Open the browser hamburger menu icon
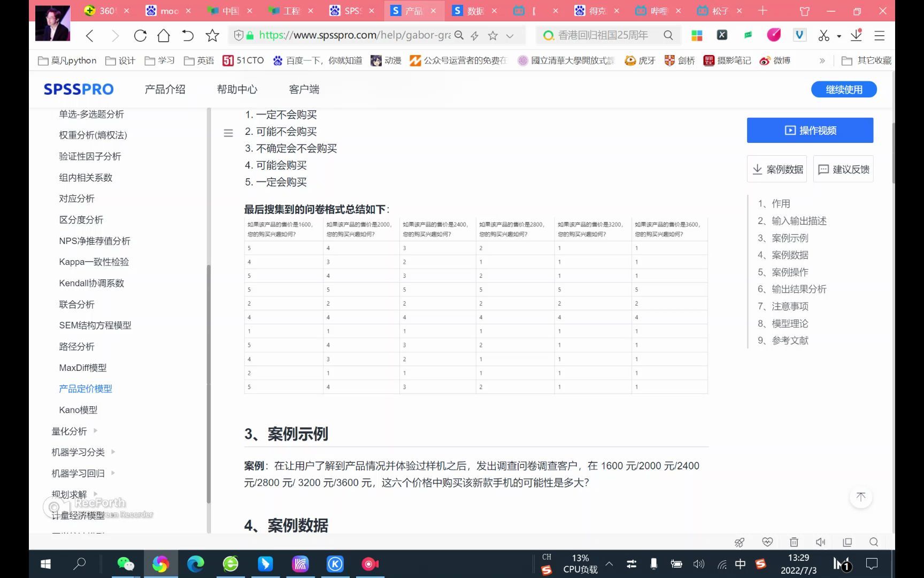924x578 pixels. click(x=880, y=35)
